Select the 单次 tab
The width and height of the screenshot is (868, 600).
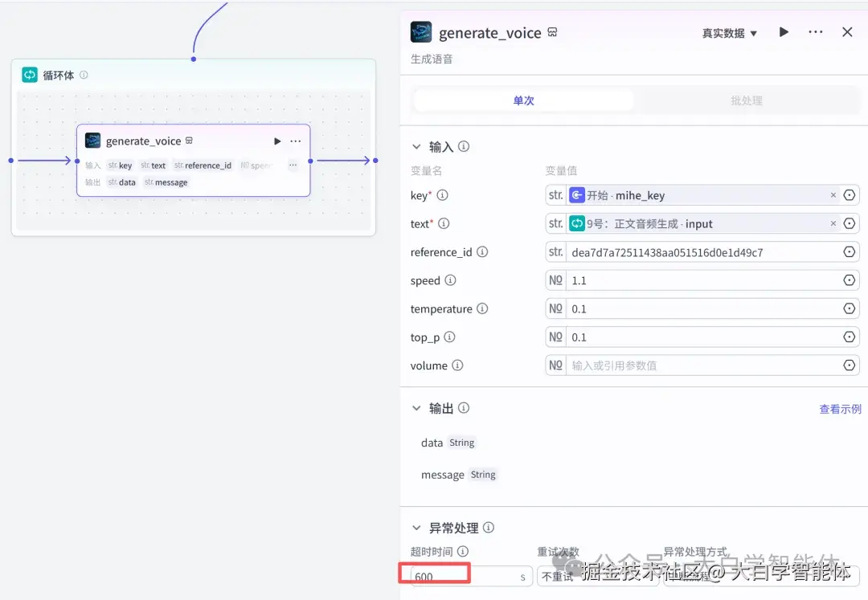pos(523,100)
